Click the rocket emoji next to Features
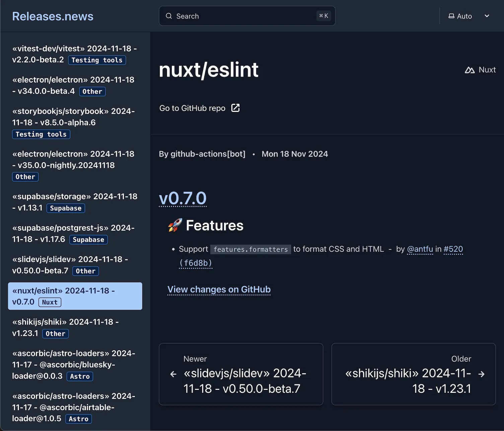Viewport: 504px width, 431px height. tap(175, 225)
